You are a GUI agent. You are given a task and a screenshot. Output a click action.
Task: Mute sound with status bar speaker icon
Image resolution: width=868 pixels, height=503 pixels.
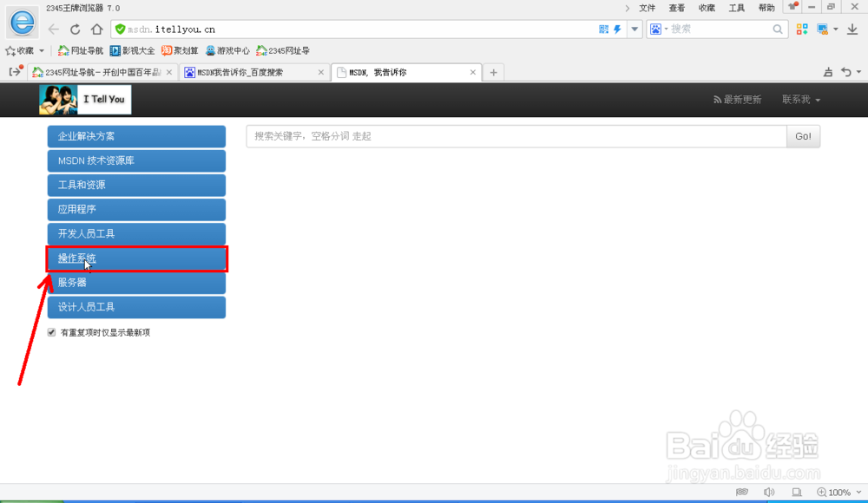pos(769,492)
